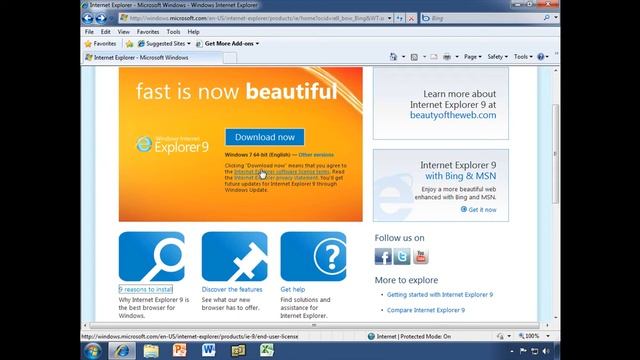Click the Download now button
Screen dimensions: 640x360
coord(264,137)
